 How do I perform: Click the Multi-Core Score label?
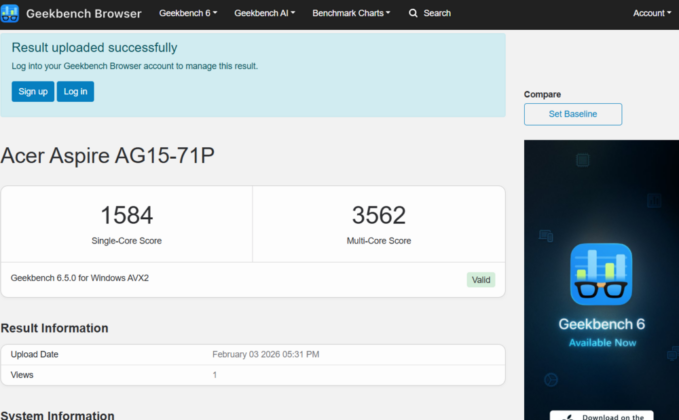[x=379, y=241]
